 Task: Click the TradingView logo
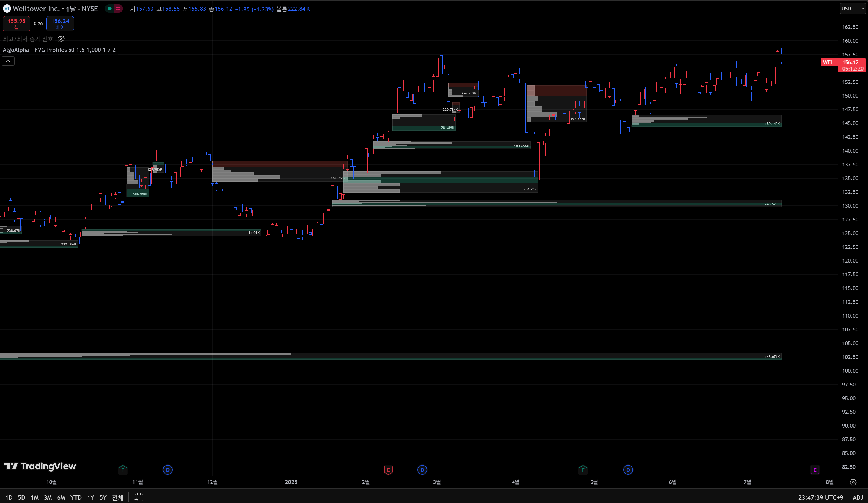40,466
